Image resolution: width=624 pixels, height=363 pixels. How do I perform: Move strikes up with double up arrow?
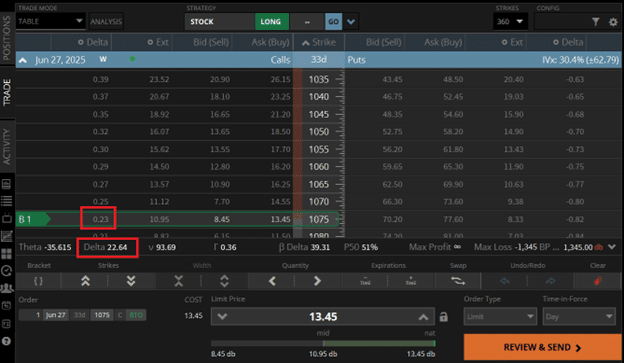coord(85,281)
